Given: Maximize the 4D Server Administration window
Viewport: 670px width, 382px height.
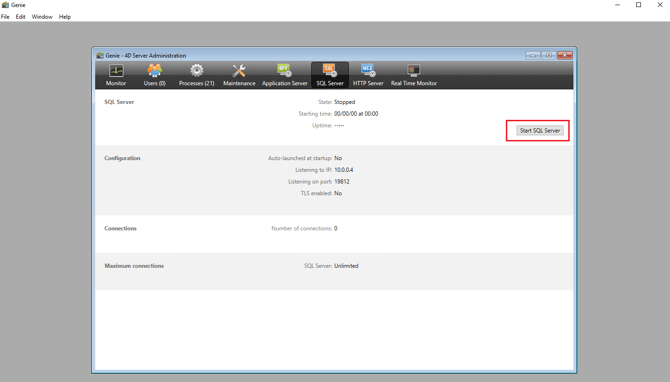Looking at the screenshot, I should tap(549, 55).
